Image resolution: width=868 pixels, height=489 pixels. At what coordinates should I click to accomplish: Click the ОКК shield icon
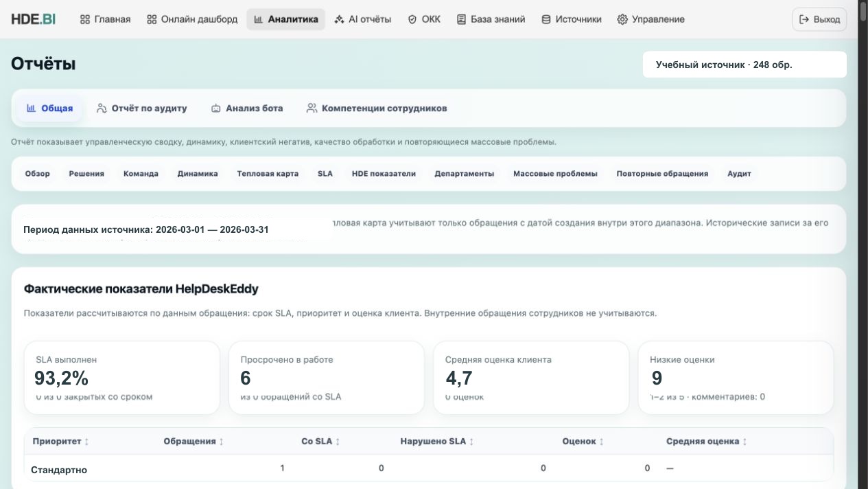click(412, 19)
